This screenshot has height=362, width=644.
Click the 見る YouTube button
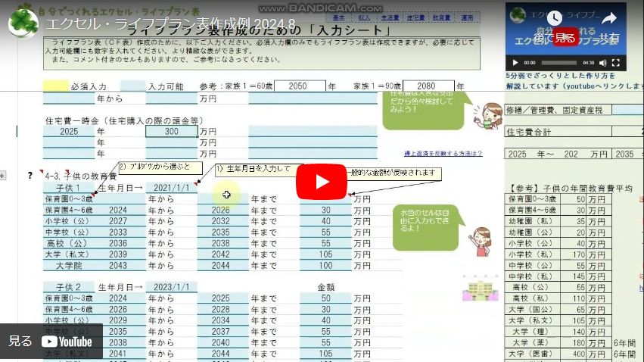point(51,341)
